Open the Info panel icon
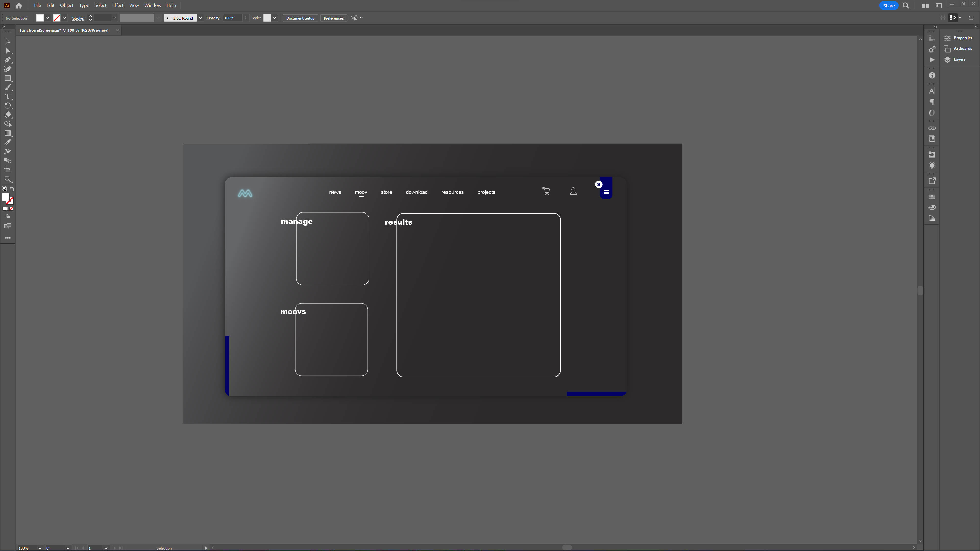Screen dimensions: 980x551 [x=932, y=76]
